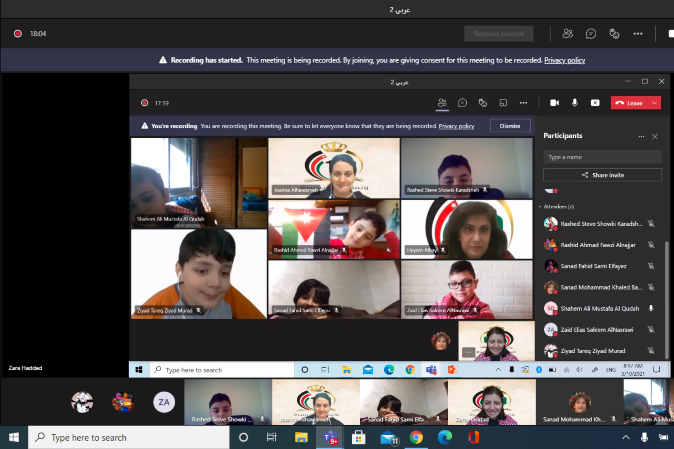674x449 pixels.
Task: Open Participants panel more options ellipsis
Action: click(x=641, y=136)
